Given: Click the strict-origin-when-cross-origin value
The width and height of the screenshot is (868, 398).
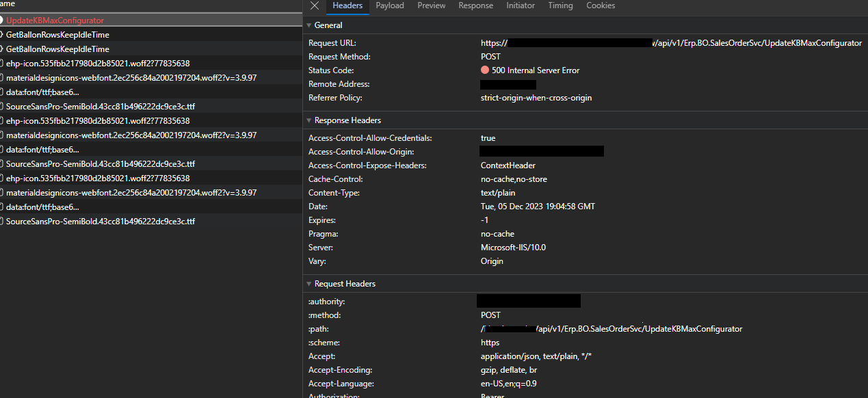Looking at the screenshot, I should pos(536,98).
